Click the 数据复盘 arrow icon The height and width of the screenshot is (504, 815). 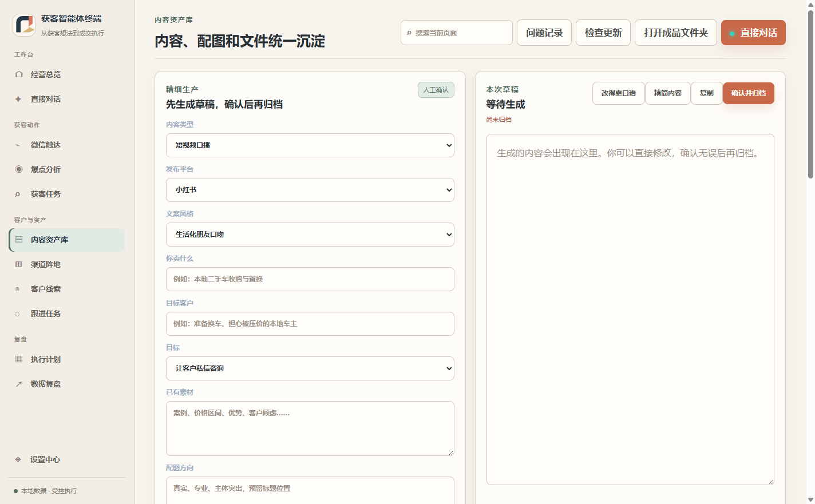pos(18,384)
